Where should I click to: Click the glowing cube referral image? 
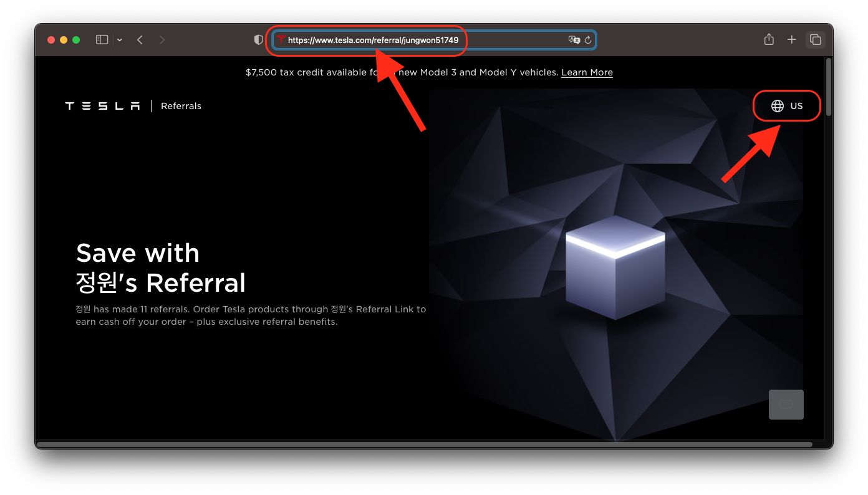615,267
